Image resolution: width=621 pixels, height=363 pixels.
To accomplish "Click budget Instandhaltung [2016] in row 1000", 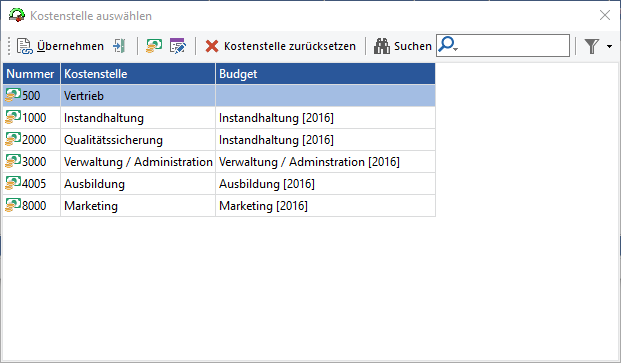I will tap(325, 118).
